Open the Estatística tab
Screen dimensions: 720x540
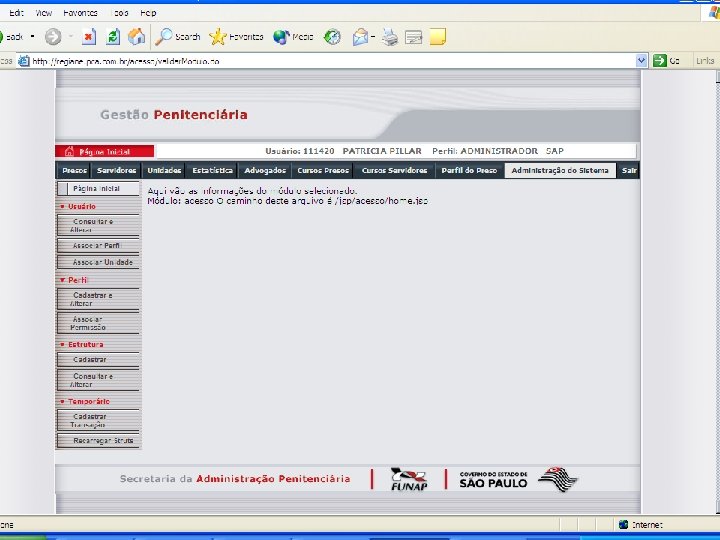[212, 170]
